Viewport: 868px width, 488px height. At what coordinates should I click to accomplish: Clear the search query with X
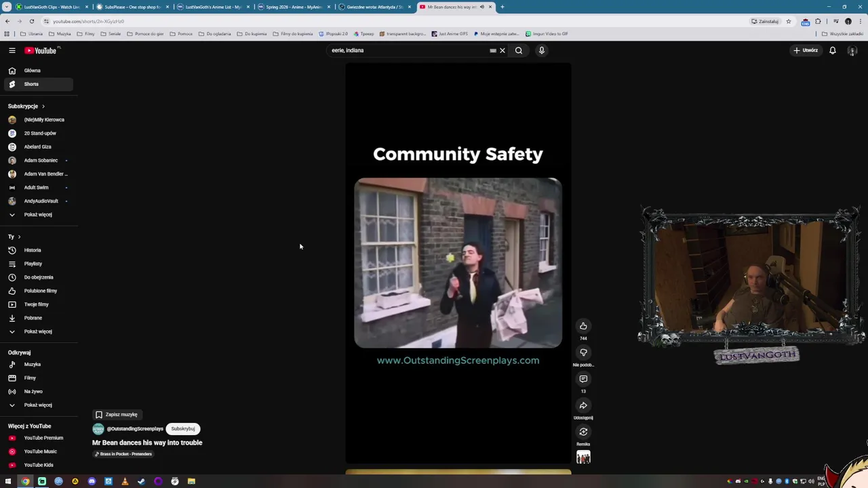click(502, 50)
